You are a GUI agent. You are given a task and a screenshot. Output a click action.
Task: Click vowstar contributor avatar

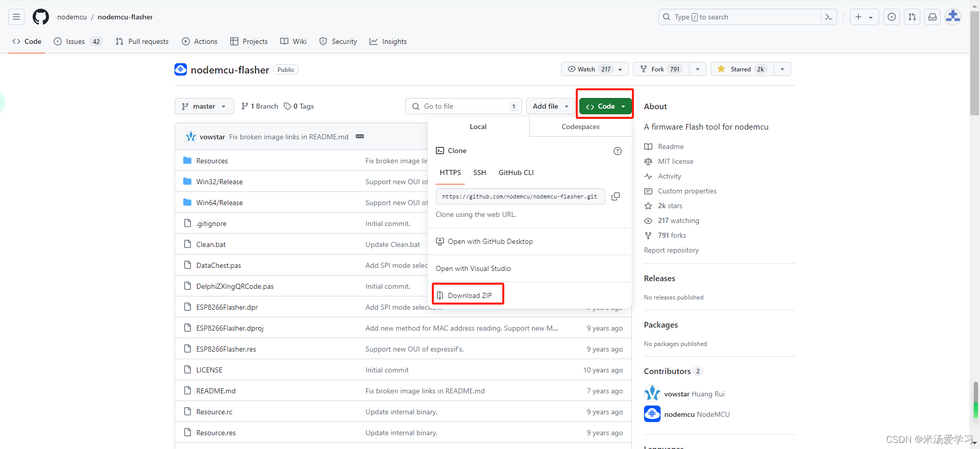pos(652,393)
